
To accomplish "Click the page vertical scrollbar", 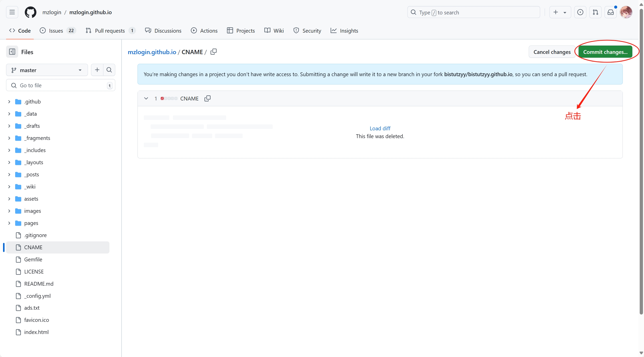I will click(641, 162).
